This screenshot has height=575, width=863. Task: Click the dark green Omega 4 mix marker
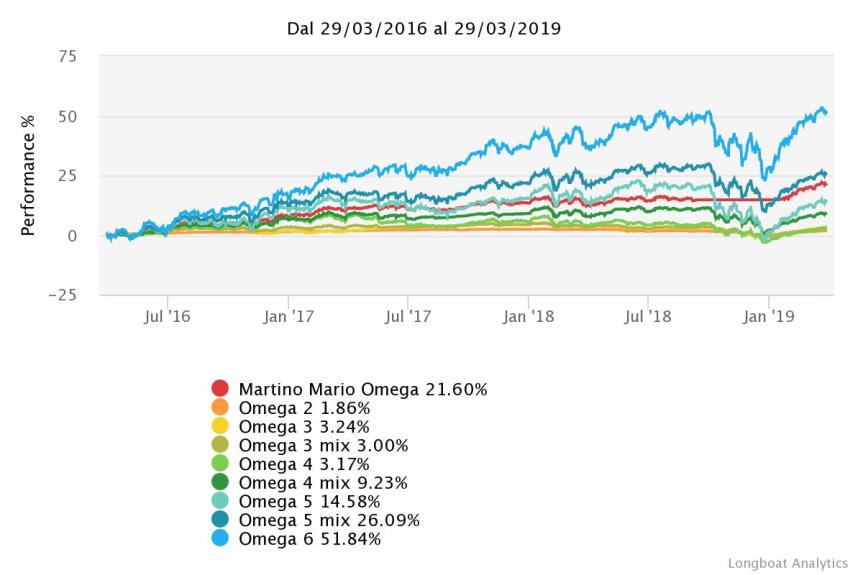click(221, 483)
